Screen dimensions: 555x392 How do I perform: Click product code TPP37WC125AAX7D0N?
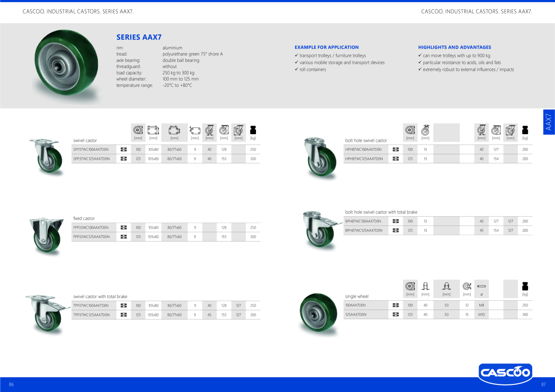click(x=91, y=315)
